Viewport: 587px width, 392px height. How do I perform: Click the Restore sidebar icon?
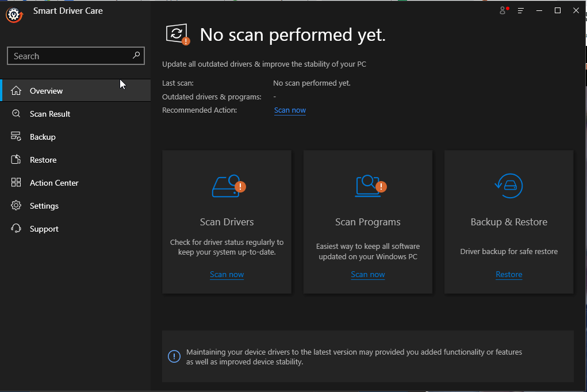coord(17,159)
